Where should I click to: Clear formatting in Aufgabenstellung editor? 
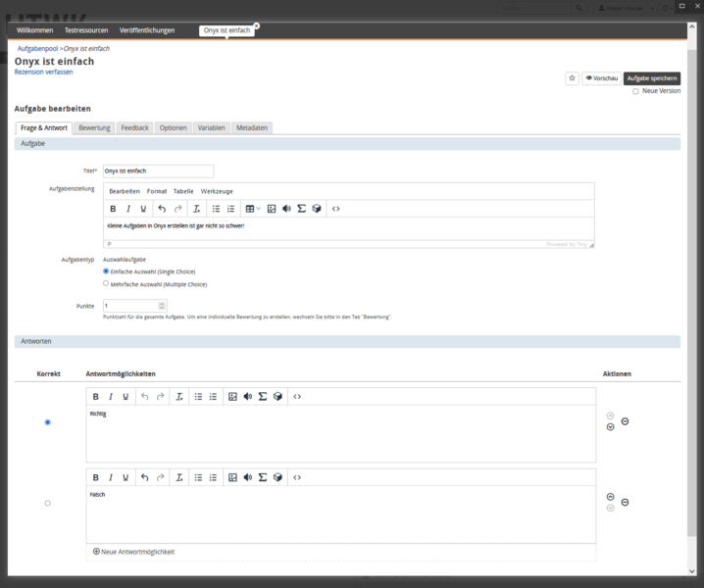coord(197,209)
